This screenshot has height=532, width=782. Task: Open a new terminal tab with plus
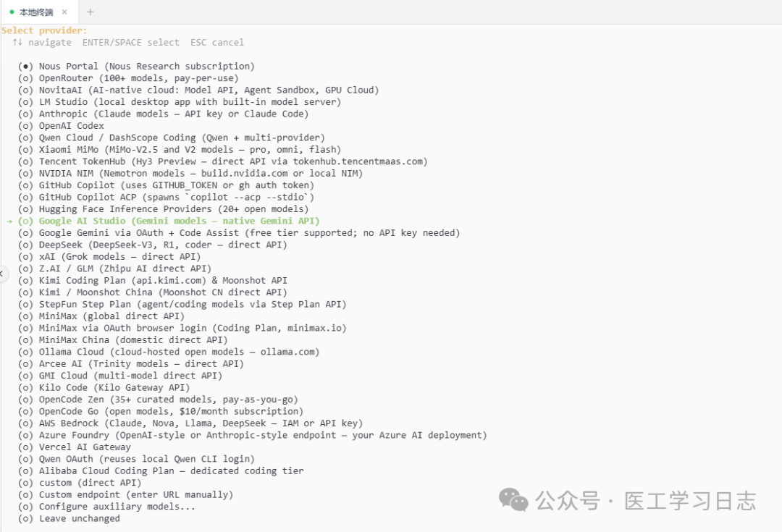(x=91, y=12)
